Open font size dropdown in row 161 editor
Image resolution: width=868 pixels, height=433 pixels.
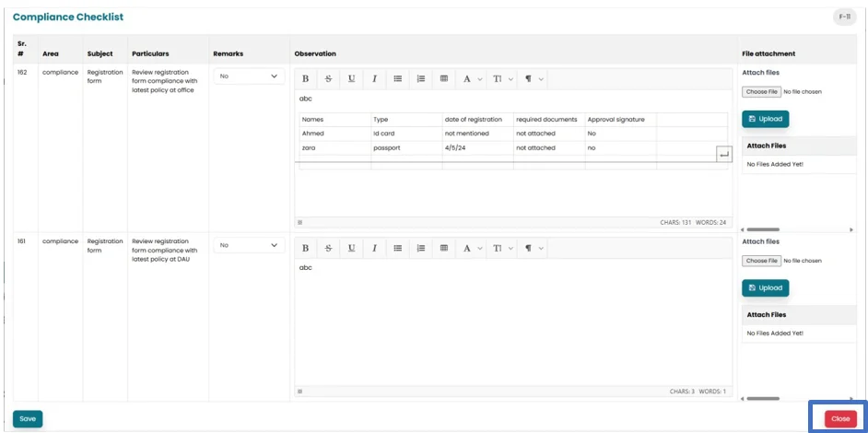click(x=502, y=248)
